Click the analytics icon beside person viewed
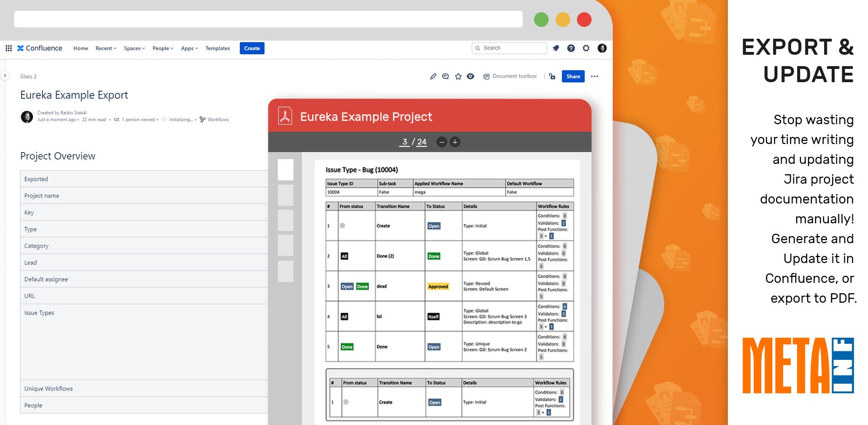The height and width of the screenshot is (425, 868). (x=117, y=119)
